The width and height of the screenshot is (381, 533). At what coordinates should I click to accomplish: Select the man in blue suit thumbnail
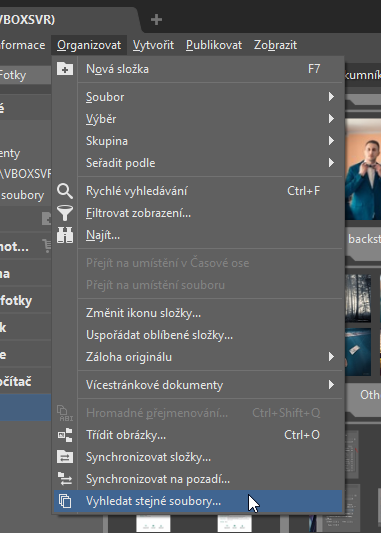point(363,169)
